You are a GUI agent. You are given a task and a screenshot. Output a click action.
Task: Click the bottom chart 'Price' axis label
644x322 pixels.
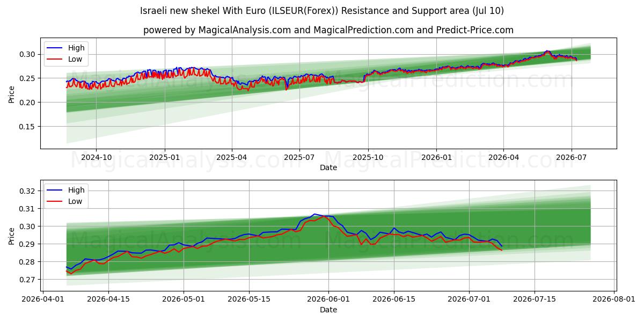tap(12, 236)
